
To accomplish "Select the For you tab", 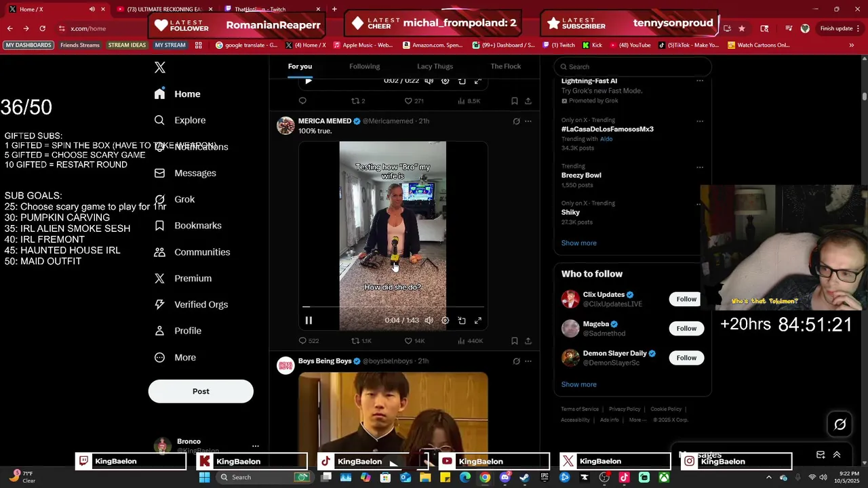I will tap(300, 66).
